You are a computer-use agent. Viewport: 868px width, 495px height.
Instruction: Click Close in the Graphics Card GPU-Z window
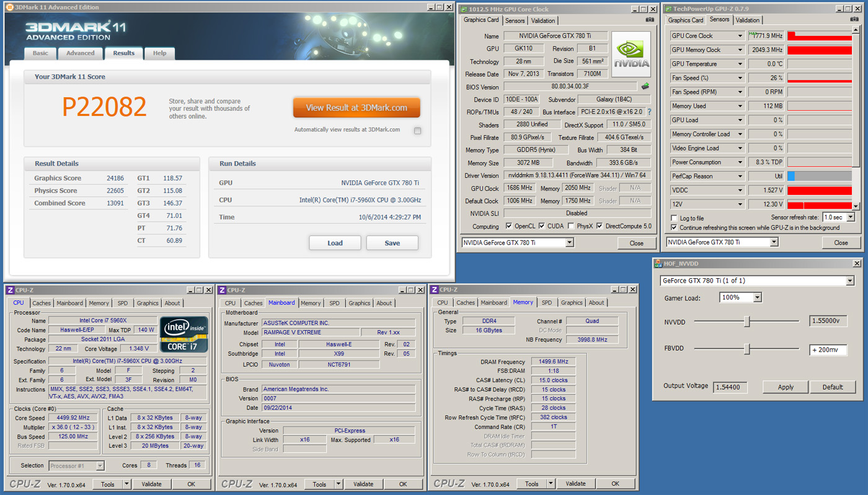click(x=636, y=243)
